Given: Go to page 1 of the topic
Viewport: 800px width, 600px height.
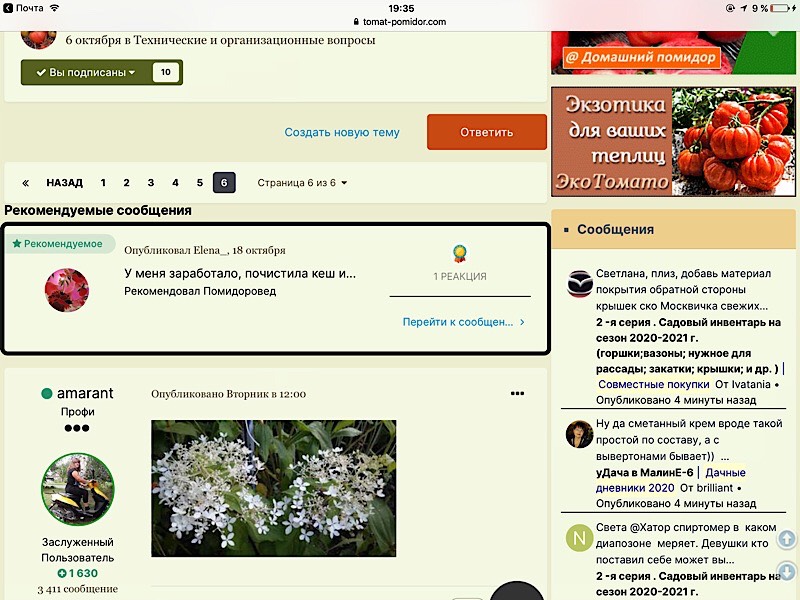Looking at the screenshot, I should point(103,183).
